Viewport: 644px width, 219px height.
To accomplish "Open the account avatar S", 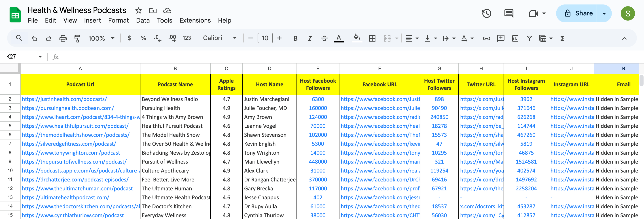I will point(628,13).
